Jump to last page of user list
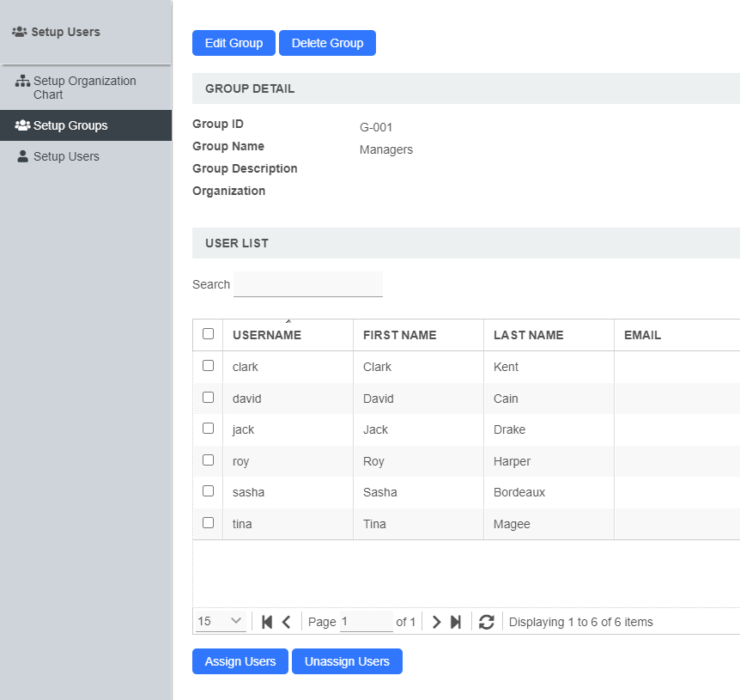The image size is (740, 700). pos(456,622)
